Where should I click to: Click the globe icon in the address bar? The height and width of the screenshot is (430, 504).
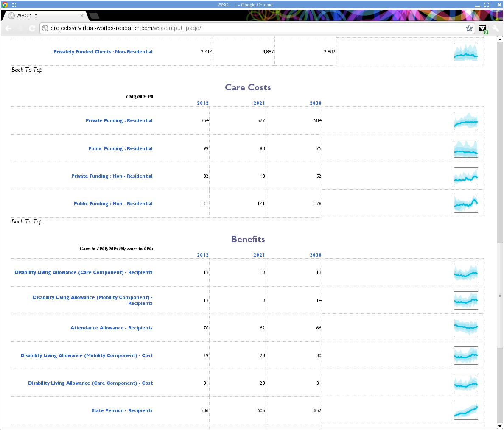(x=45, y=28)
